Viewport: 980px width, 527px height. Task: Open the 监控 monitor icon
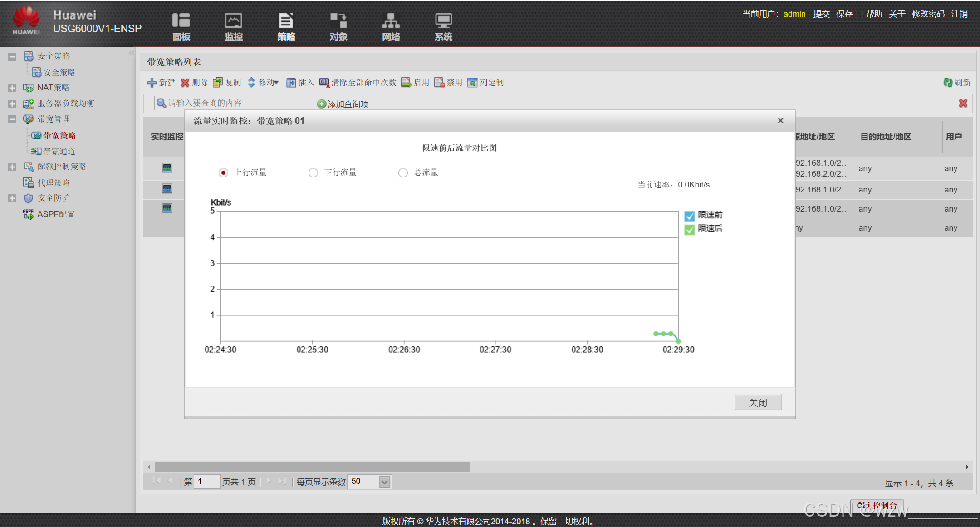[x=234, y=21]
